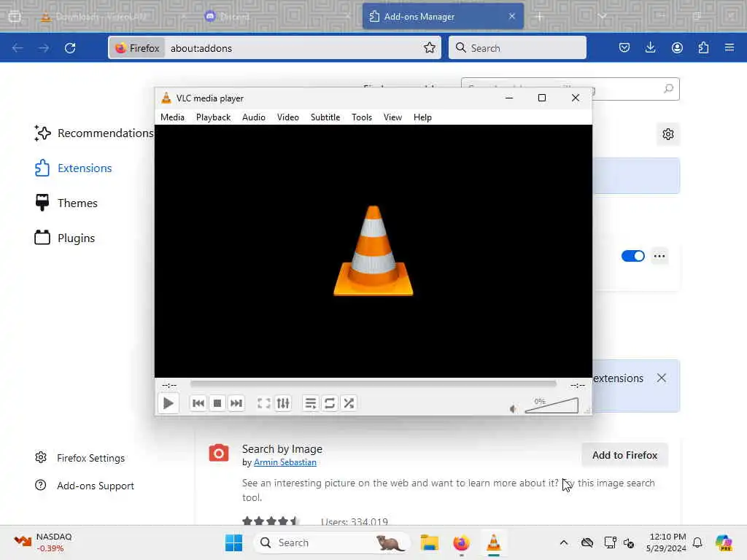Open add-ons tools gear menu
The image size is (747, 560).
click(668, 134)
